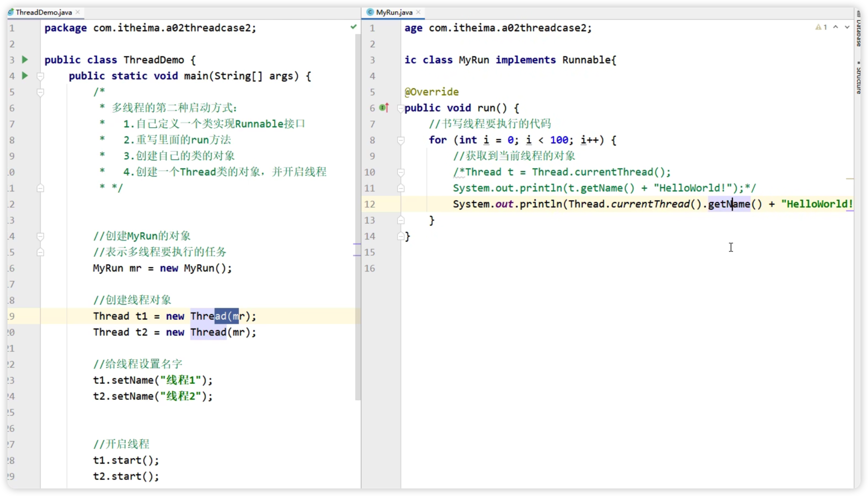Run ThreadDemo class via gutter arrow line 3
The width and height of the screenshot is (868, 496).
(x=25, y=60)
